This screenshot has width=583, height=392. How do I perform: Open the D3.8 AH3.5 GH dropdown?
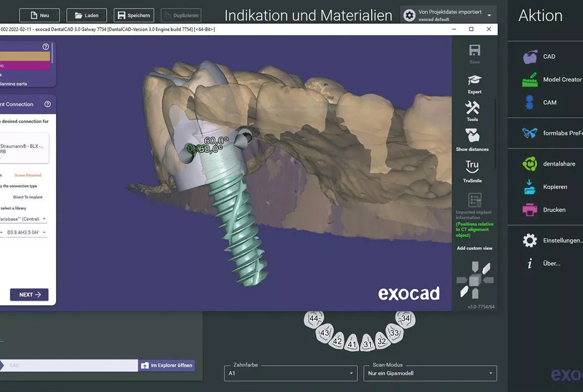tap(26, 233)
